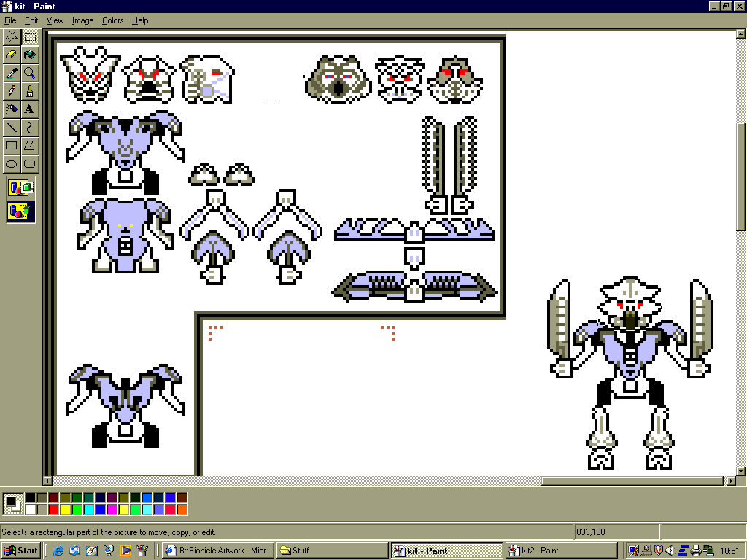Open the Help menu
Viewport: 747px width, 560px height.
(140, 20)
